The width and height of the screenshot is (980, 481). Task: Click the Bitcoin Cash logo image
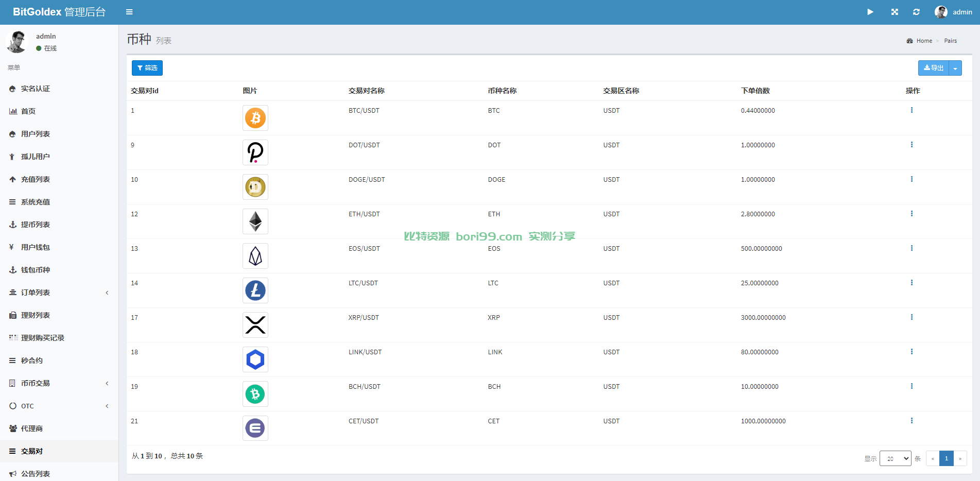[255, 394]
